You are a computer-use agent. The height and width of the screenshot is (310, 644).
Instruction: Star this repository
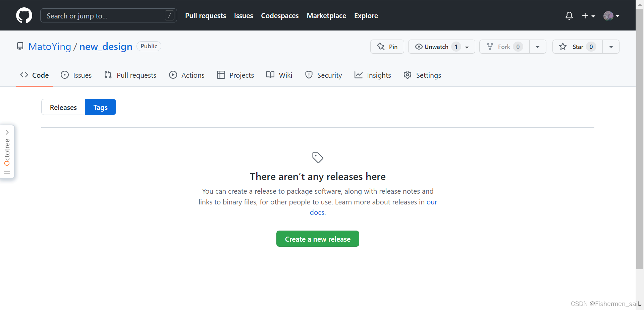(577, 47)
